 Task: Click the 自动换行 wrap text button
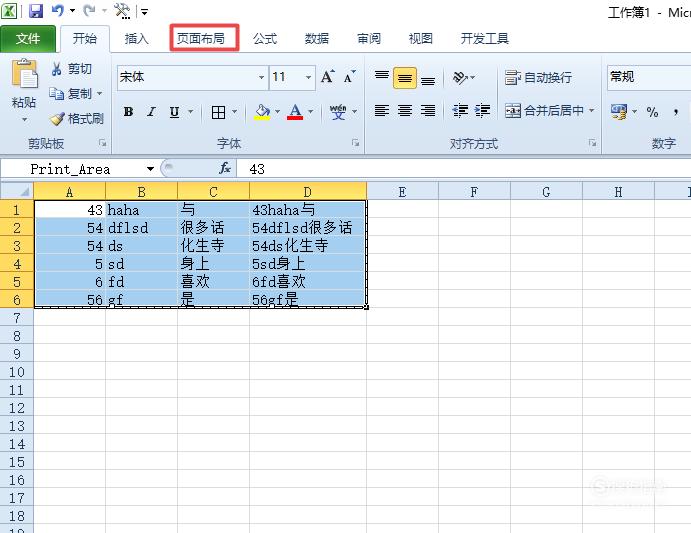[538, 78]
